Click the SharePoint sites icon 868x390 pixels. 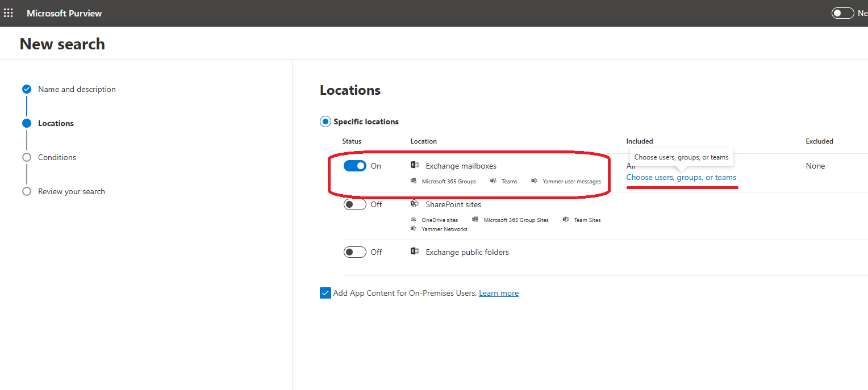point(415,204)
